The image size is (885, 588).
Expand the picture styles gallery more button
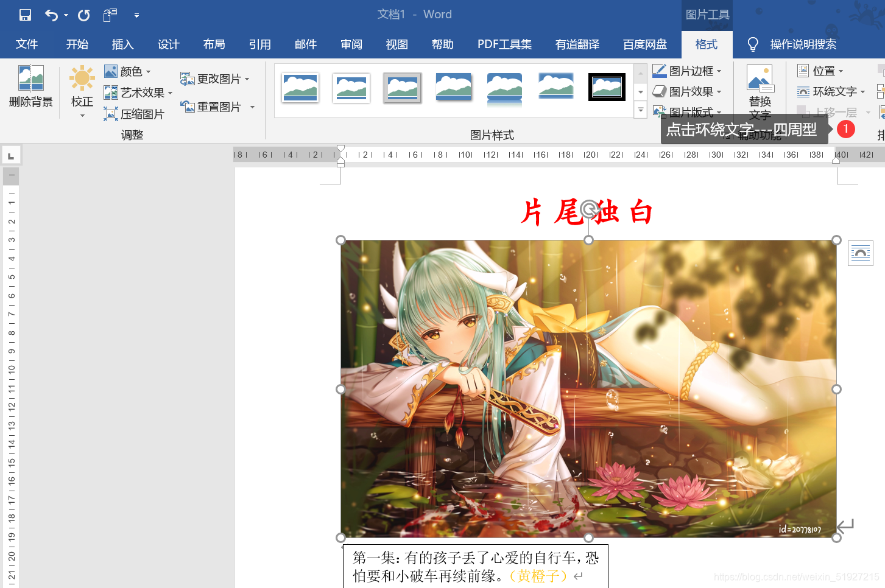641,110
